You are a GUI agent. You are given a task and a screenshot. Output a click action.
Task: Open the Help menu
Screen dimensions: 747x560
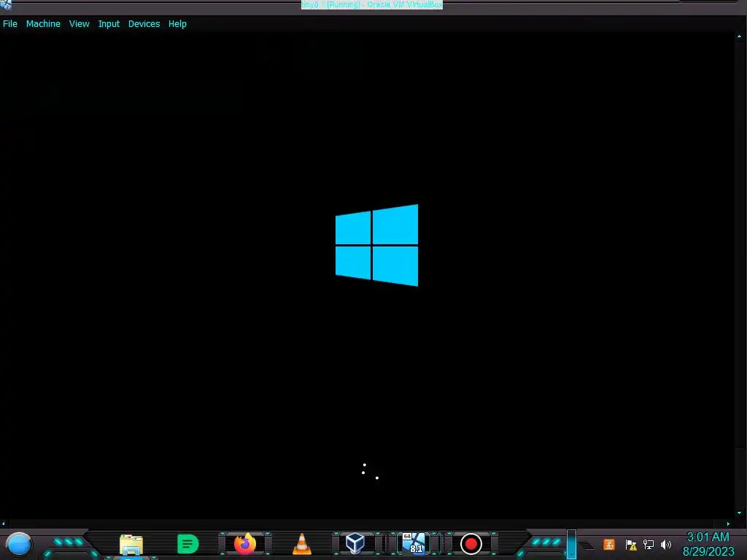click(177, 24)
